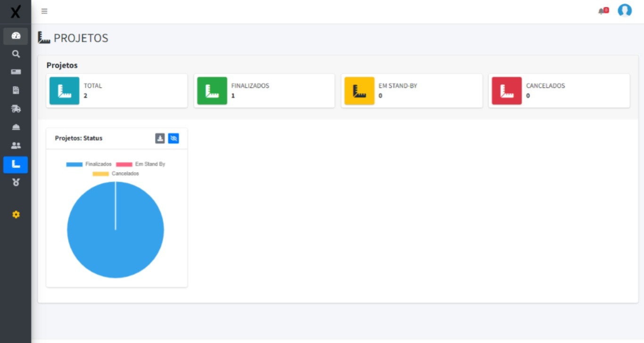Click the notification bell icon
Viewport: 644px width, 343px height.
click(x=602, y=11)
